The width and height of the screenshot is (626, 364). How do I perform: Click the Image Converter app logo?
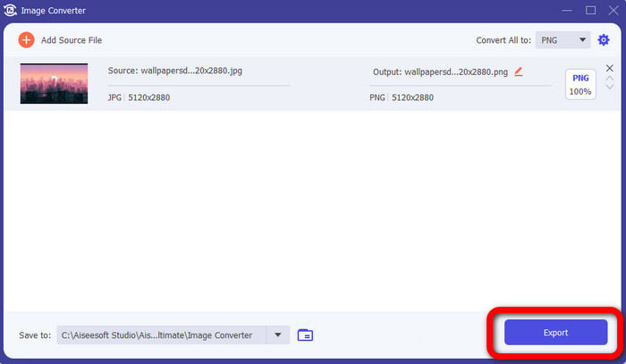click(10, 11)
